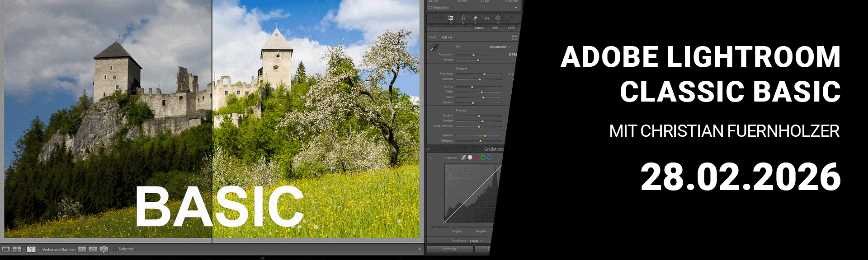The image size is (868, 260).
Task: Open the masking tool circle icon
Action: 498,18
